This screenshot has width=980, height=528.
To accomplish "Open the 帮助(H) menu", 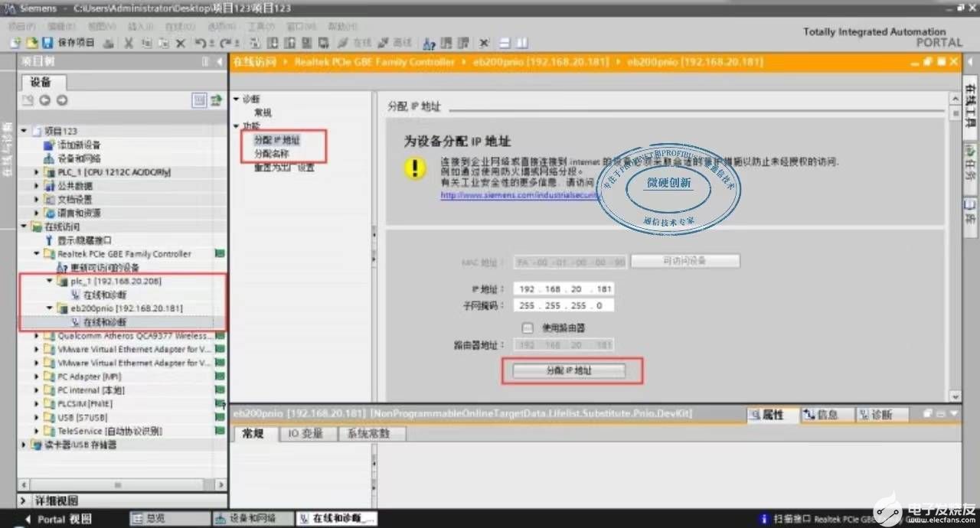I will click(342, 26).
